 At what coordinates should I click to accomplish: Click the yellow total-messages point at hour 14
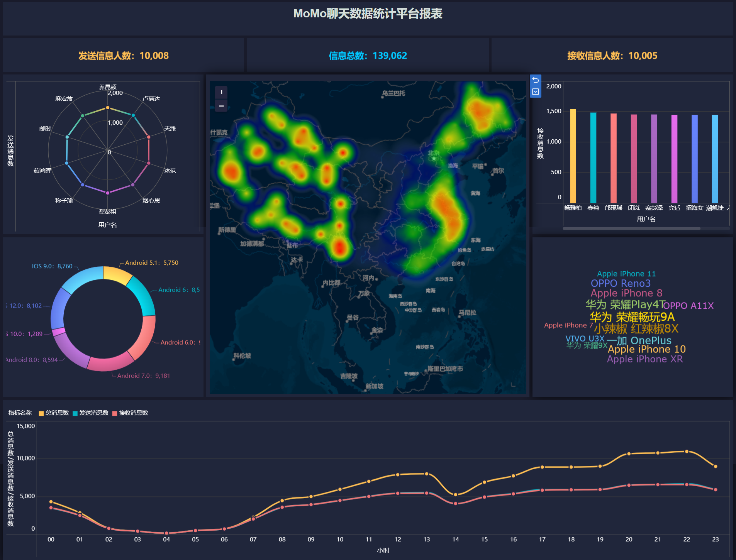456,494
